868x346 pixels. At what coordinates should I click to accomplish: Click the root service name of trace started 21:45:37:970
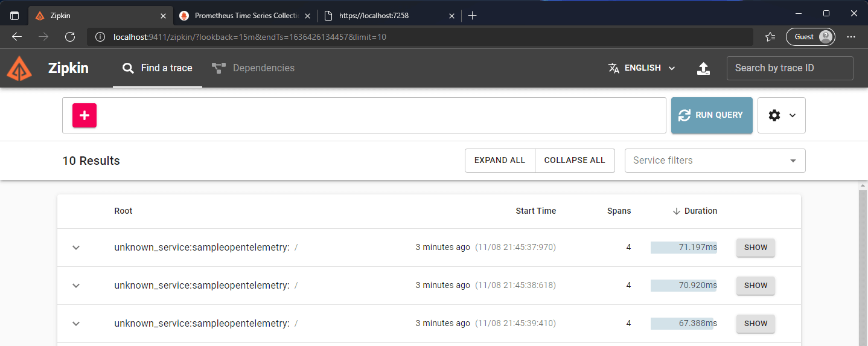(x=202, y=248)
